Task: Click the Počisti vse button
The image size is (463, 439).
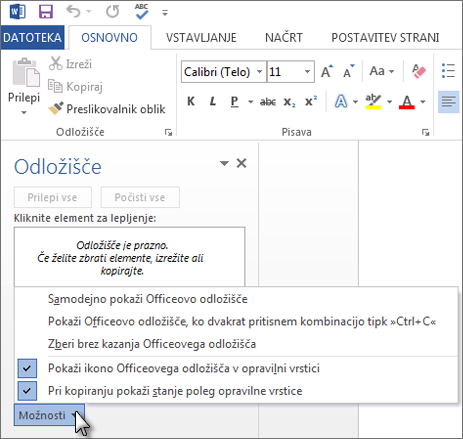Action: pyautogui.click(x=140, y=197)
